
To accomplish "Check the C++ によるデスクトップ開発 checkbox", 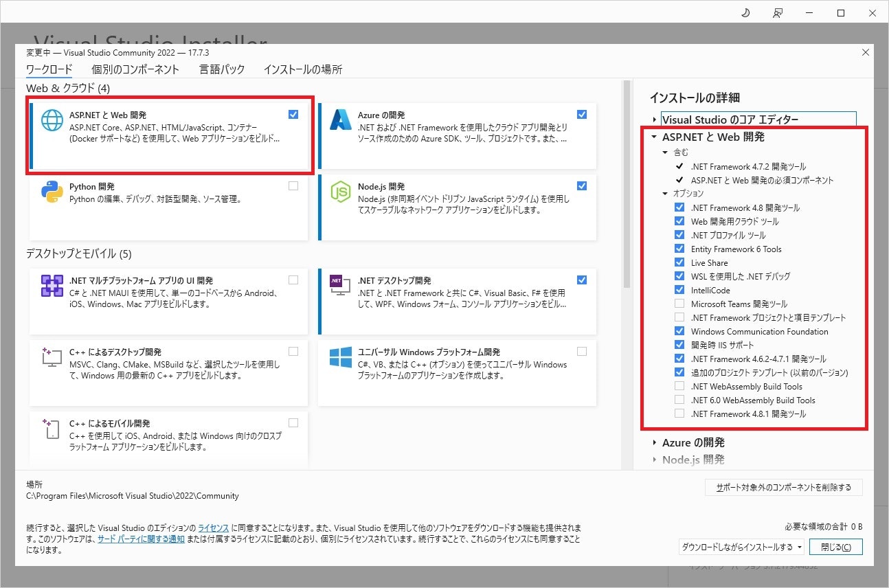I will point(293,352).
